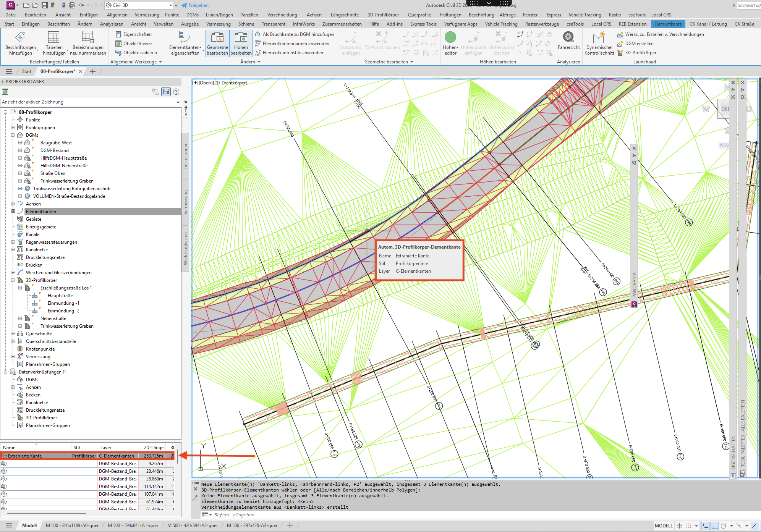761x532 pixels.
Task: Click the MODELL status bar button
Action: pyautogui.click(x=664, y=526)
